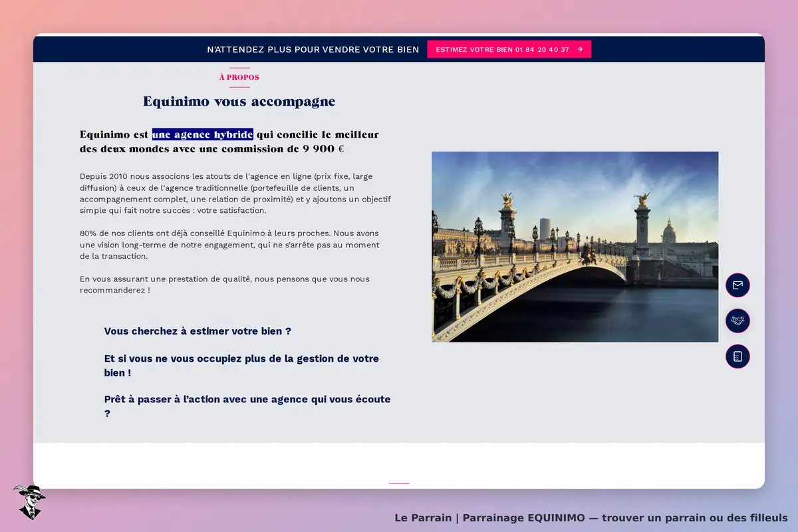Click the highlighted 'une agence hybride' text
The width and height of the screenshot is (798, 532).
[x=202, y=134]
